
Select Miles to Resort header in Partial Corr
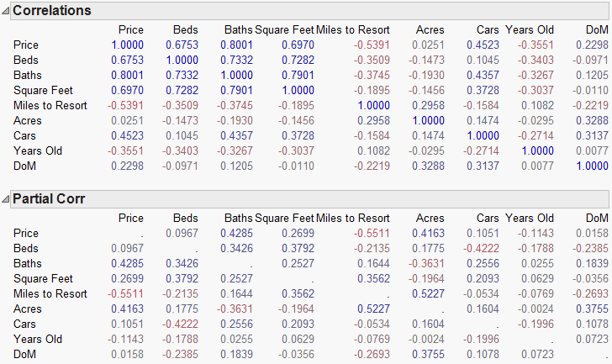[x=353, y=219]
